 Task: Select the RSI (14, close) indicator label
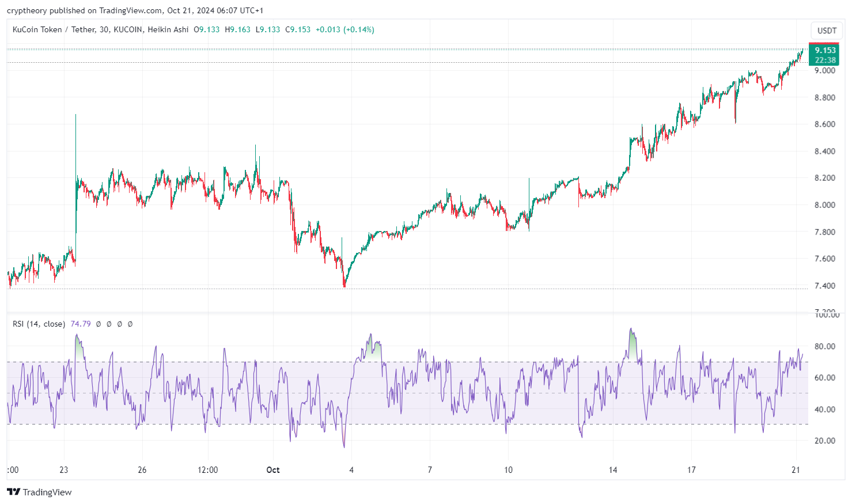coord(39,324)
